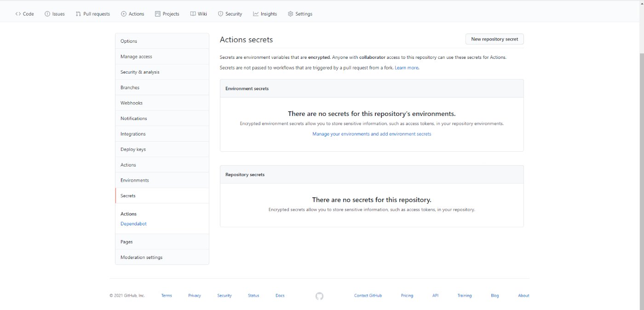Open the Status footer link
644x310 pixels.
click(x=253, y=296)
